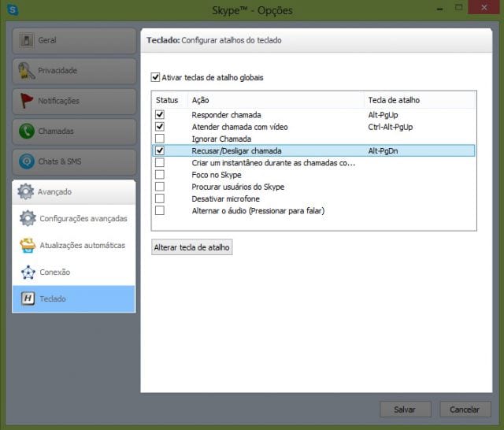Click the red flag Notificações icon

(26, 101)
